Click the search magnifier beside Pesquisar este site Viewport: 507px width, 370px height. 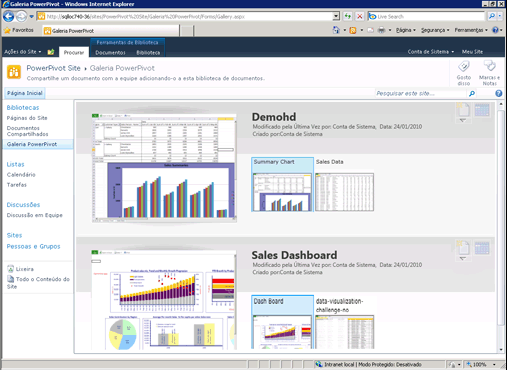pos(472,94)
